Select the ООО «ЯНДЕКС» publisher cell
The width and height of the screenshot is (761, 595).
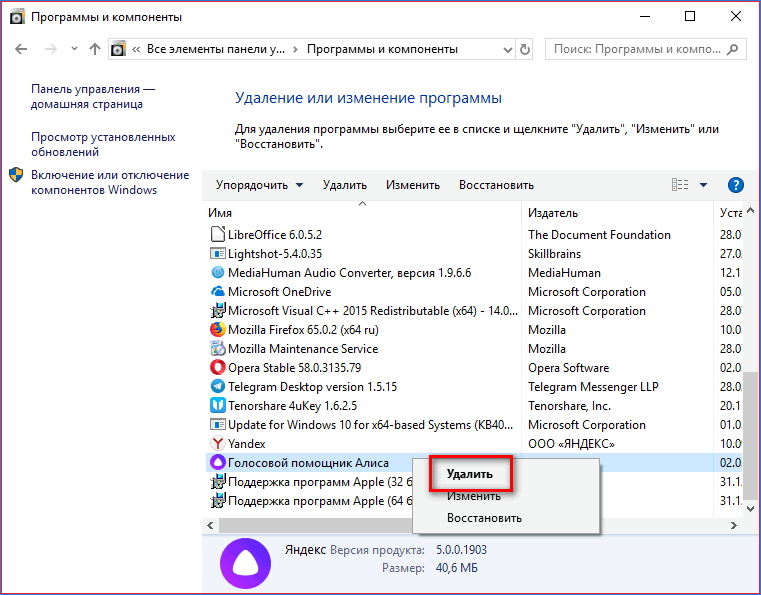click(x=571, y=444)
